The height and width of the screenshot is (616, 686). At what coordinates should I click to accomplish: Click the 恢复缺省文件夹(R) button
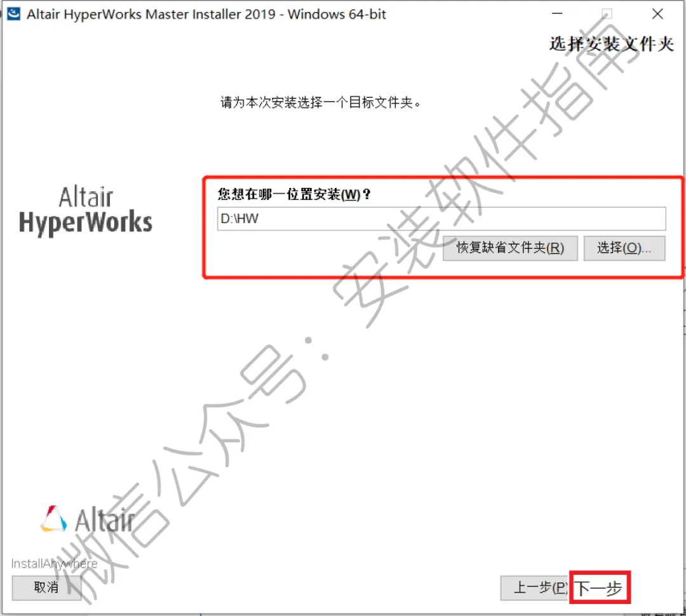[510, 248]
